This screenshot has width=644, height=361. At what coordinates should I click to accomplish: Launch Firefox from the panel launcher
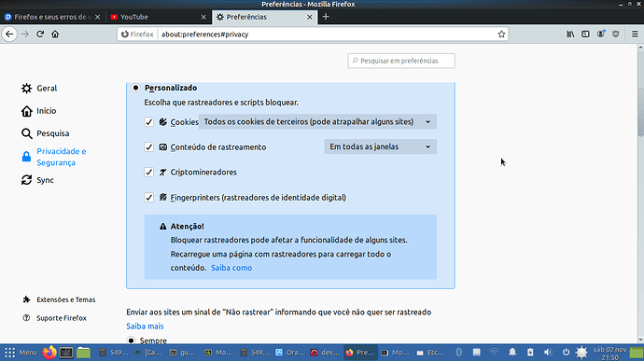coord(49,353)
